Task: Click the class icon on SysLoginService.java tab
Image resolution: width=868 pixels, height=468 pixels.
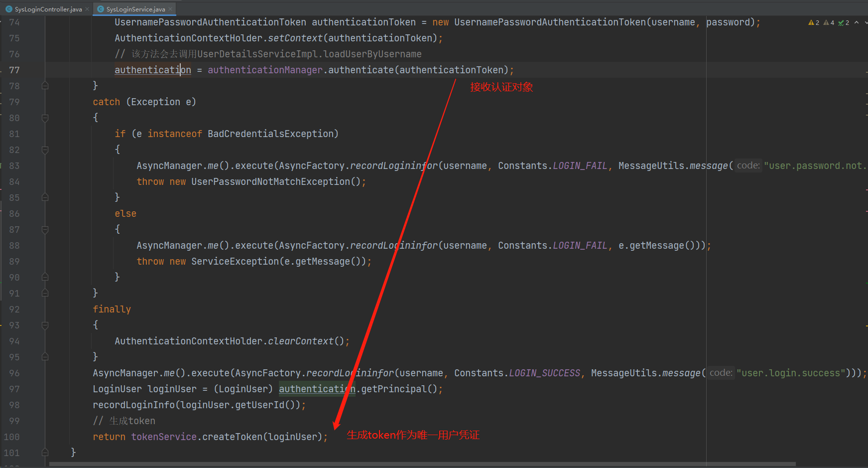Action: point(100,9)
